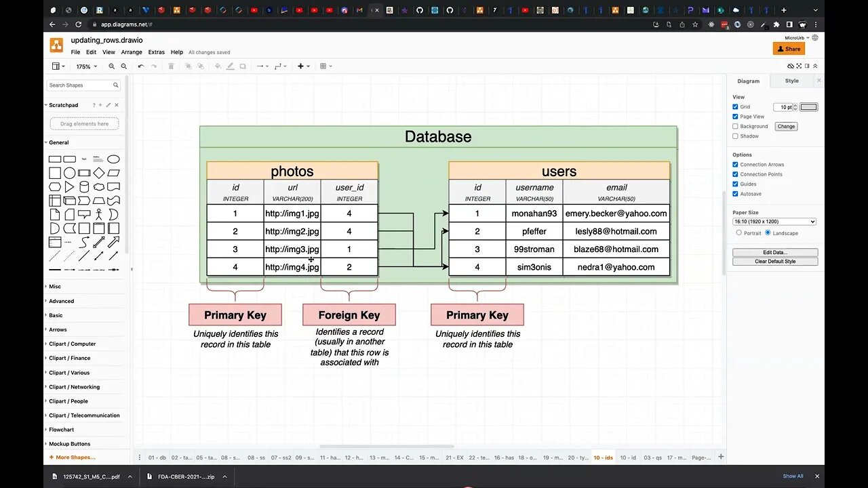Open the File menu
The height and width of the screenshot is (488, 868).
tap(75, 52)
